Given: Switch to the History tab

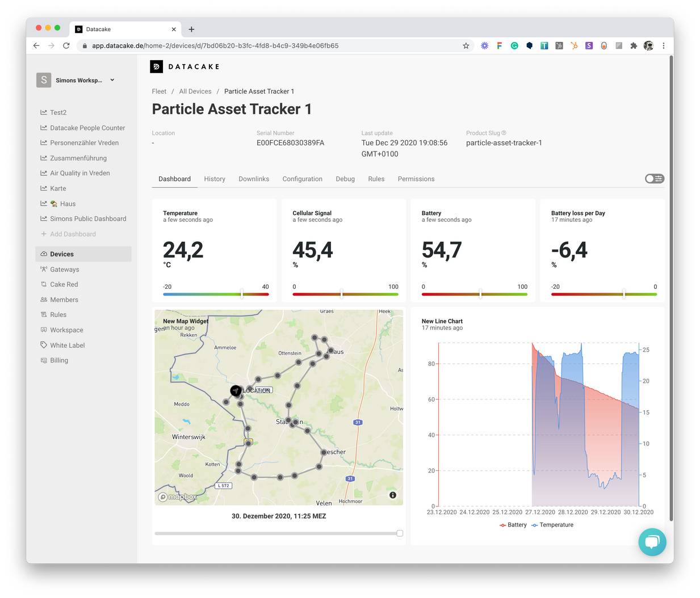Looking at the screenshot, I should pyautogui.click(x=215, y=179).
